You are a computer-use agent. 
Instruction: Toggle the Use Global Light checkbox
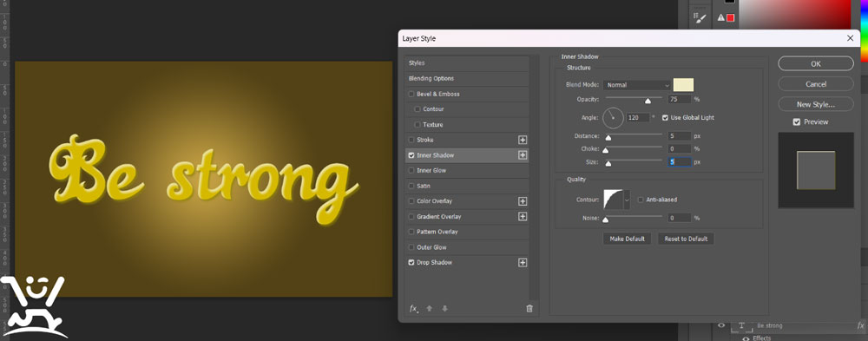(665, 118)
